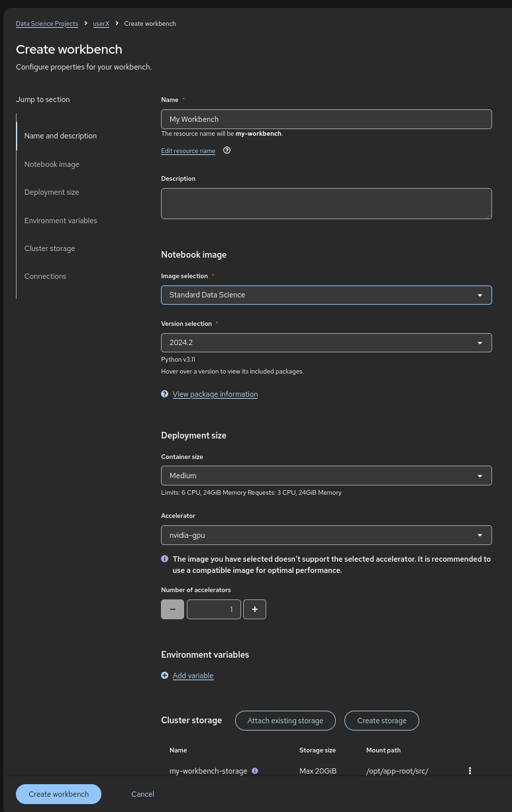Open the Accelerator dropdown showing nvidia-gpu
This screenshot has height=812, width=512.
327,535
